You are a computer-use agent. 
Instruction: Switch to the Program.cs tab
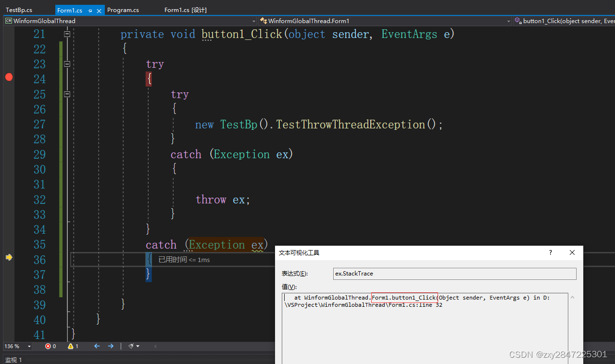pos(123,10)
